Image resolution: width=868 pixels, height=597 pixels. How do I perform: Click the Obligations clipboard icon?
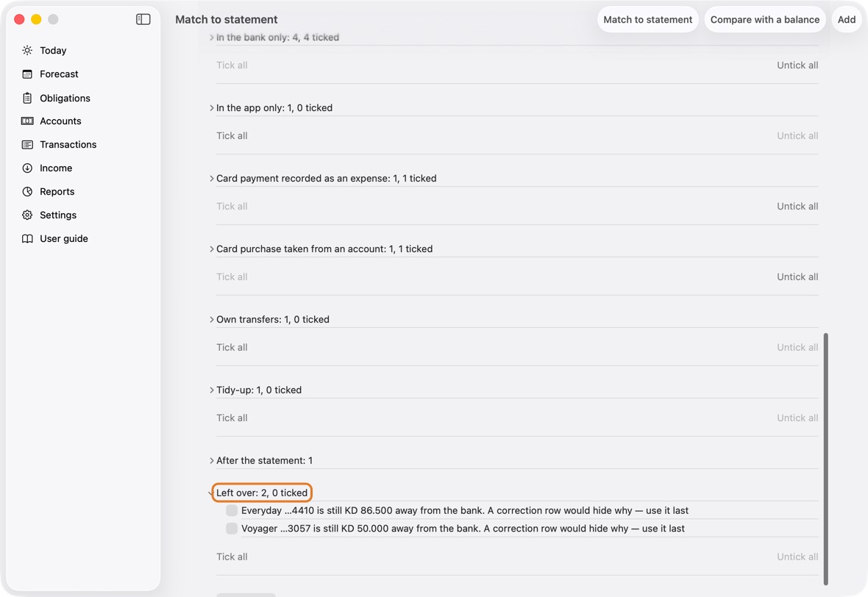(x=27, y=98)
